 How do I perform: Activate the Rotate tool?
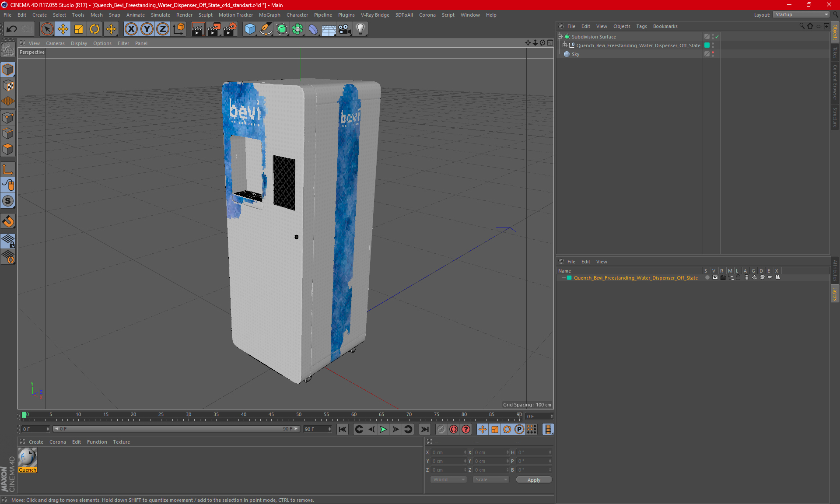click(x=94, y=29)
